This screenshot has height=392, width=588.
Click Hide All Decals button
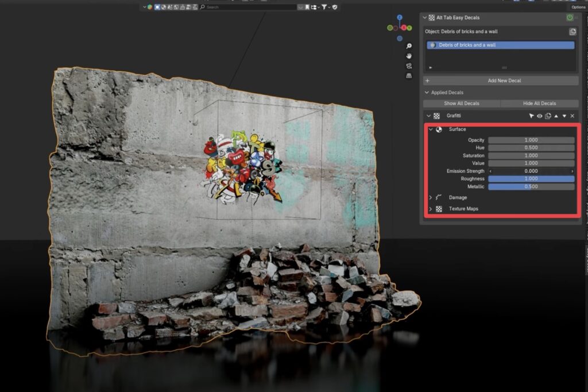click(x=539, y=103)
